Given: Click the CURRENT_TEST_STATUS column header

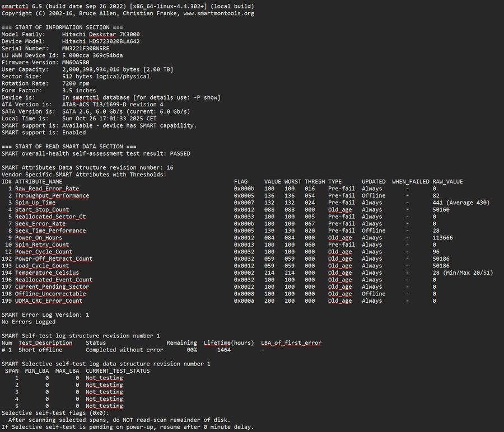Looking at the screenshot, I should (x=118, y=370).
